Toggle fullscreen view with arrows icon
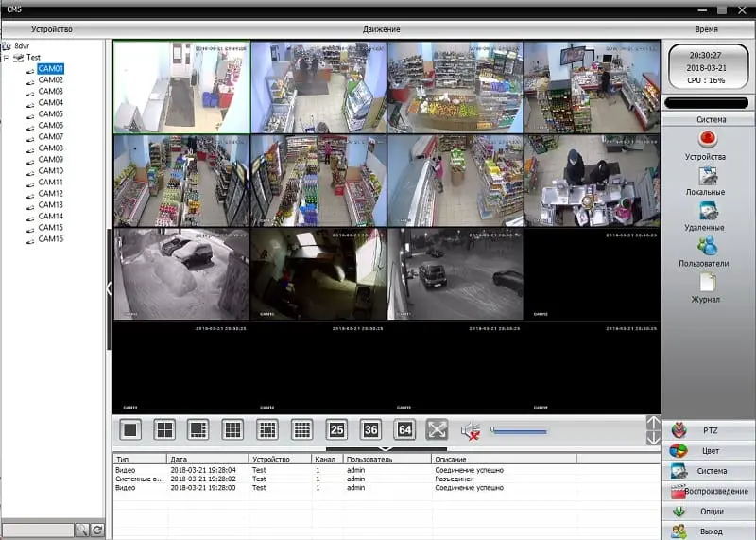Image resolution: width=756 pixels, height=540 pixels. pyautogui.click(x=437, y=429)
